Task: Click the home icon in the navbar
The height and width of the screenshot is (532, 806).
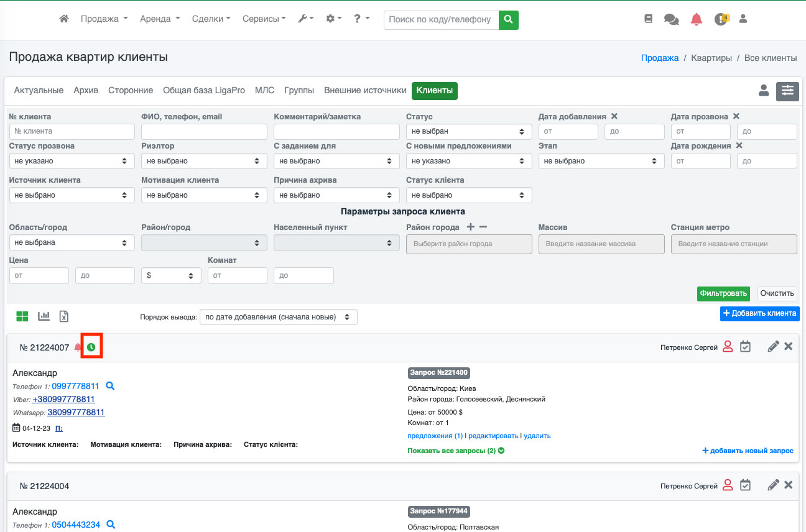Action: [63, 19]
